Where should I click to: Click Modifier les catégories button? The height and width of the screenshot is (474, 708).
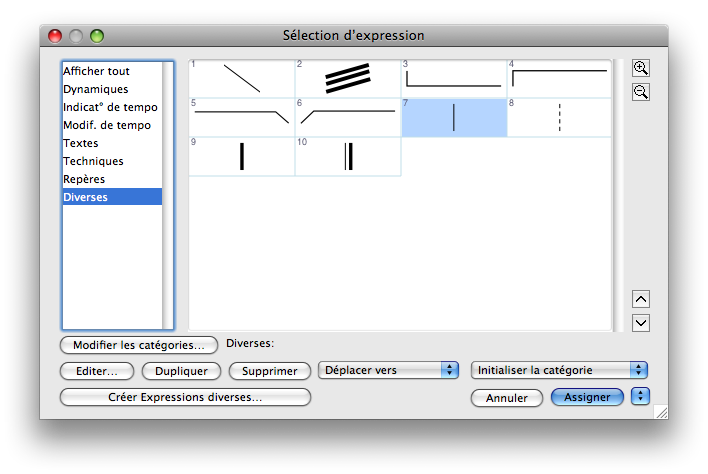click(x=139, y=345)
